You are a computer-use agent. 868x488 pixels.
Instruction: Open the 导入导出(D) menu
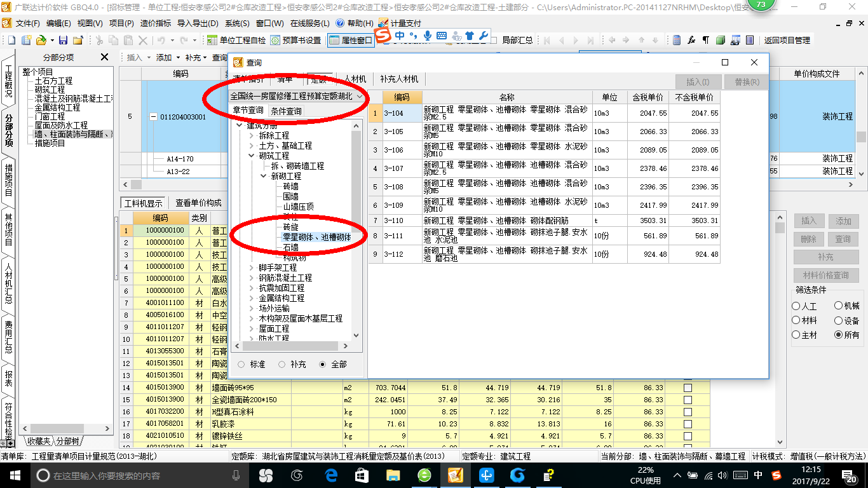tap(197, 23)
